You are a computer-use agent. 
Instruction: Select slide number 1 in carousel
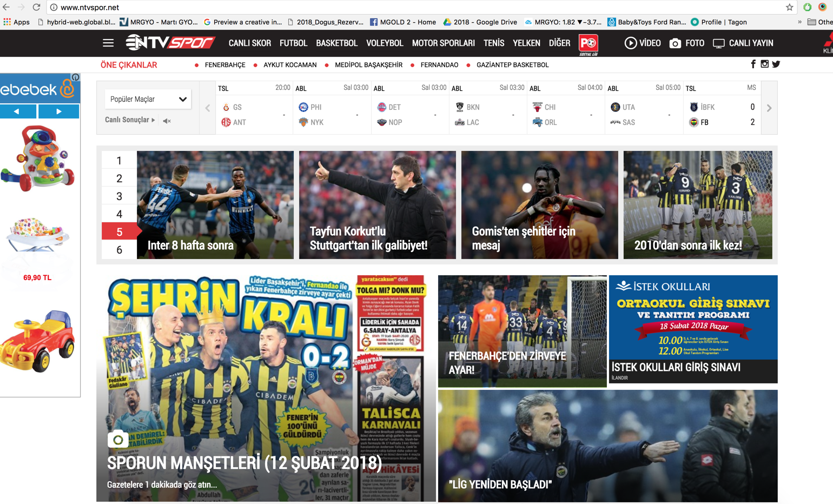point(119,161)
